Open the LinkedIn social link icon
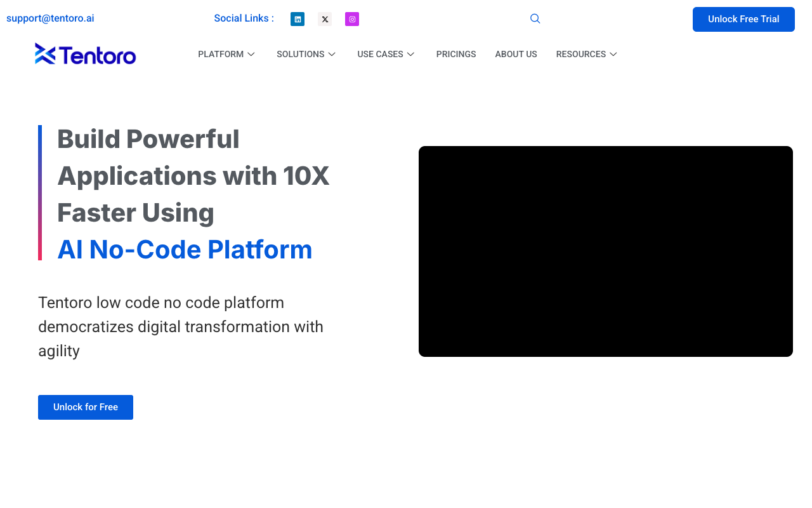Screen dimensions: 812x508 click(x=298, y=19)
